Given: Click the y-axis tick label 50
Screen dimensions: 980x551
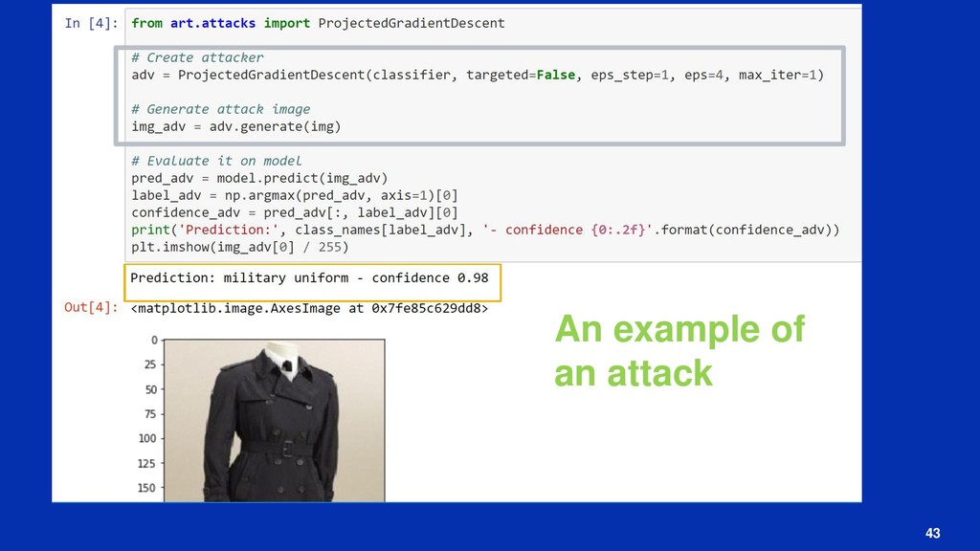Looking at the screenshot, I should click(150, 390).
